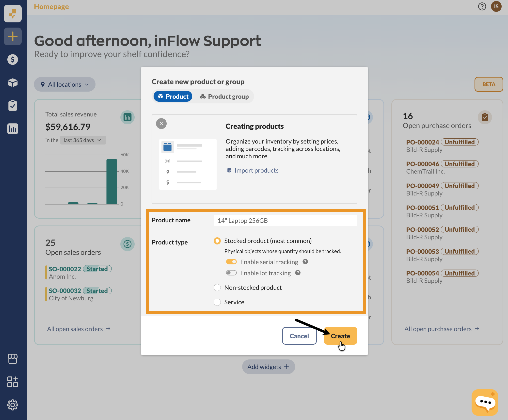Open the sales dollar icon in sidebar
Screen dimensions: 508x420
click(13, 60)
